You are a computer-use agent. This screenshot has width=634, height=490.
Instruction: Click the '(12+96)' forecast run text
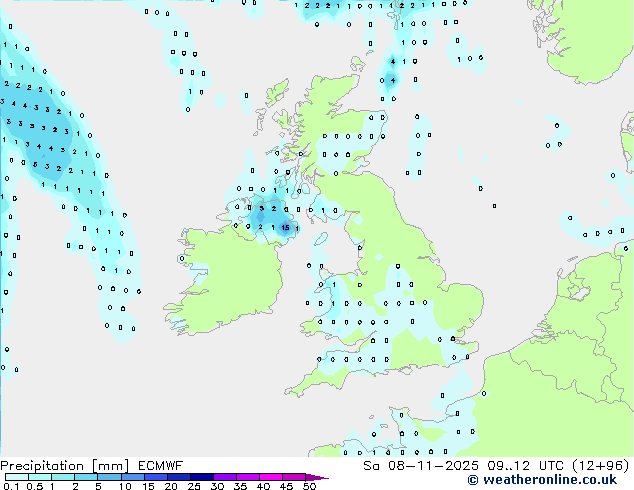(x=601, y=466)
